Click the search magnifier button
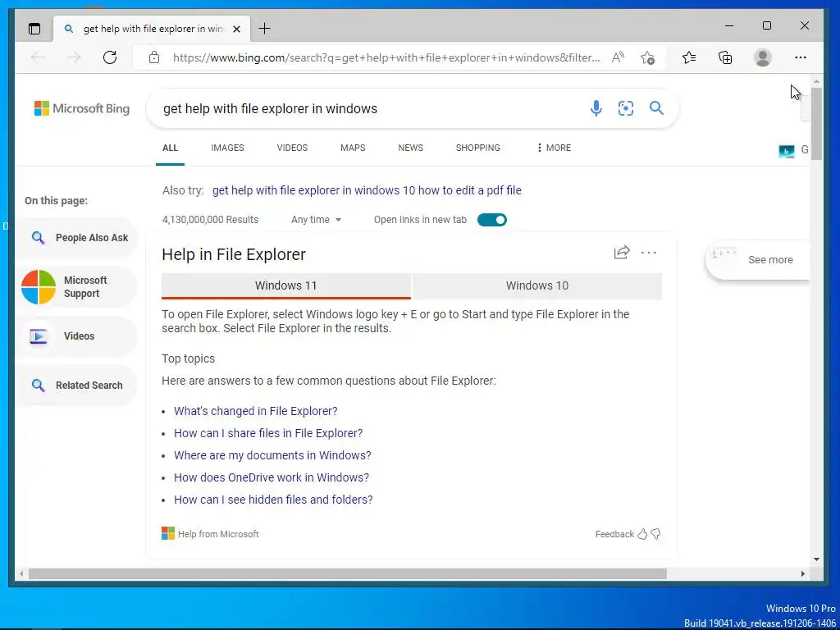This screenshot has width=840, height=630. [657, 108]
